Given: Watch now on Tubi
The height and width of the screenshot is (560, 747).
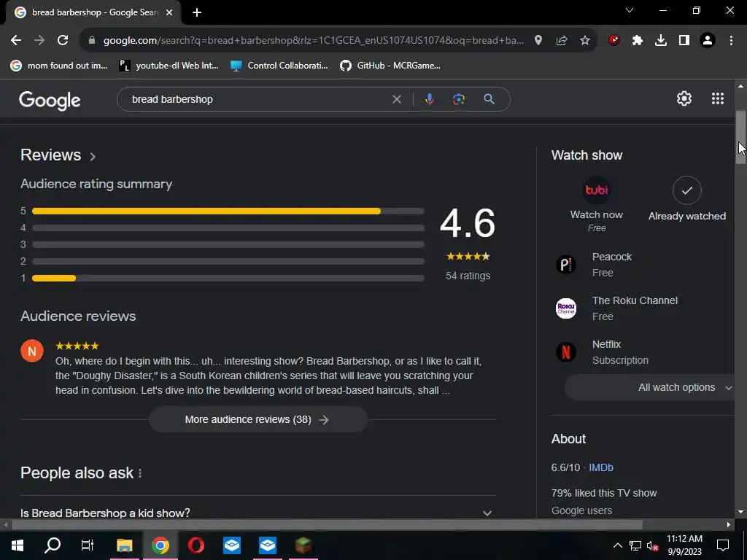Looking at the screenshot, I should [597, 205].
